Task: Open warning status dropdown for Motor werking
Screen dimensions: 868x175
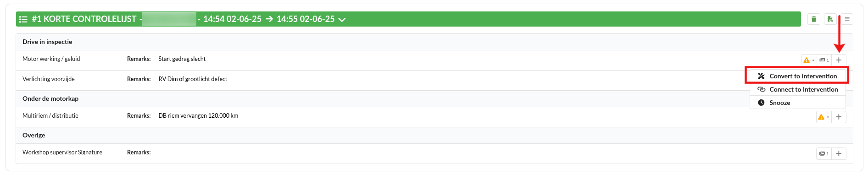Action: pos(809,60)
